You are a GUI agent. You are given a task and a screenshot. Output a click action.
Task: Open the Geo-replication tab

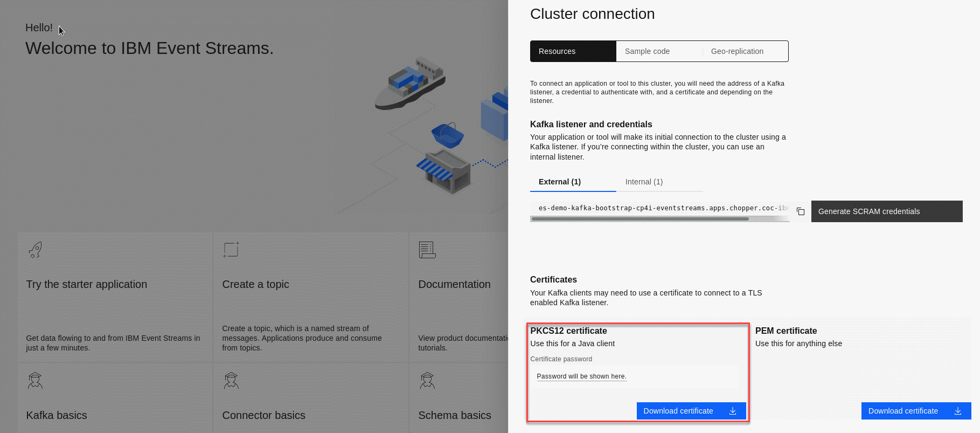[737, 51]
